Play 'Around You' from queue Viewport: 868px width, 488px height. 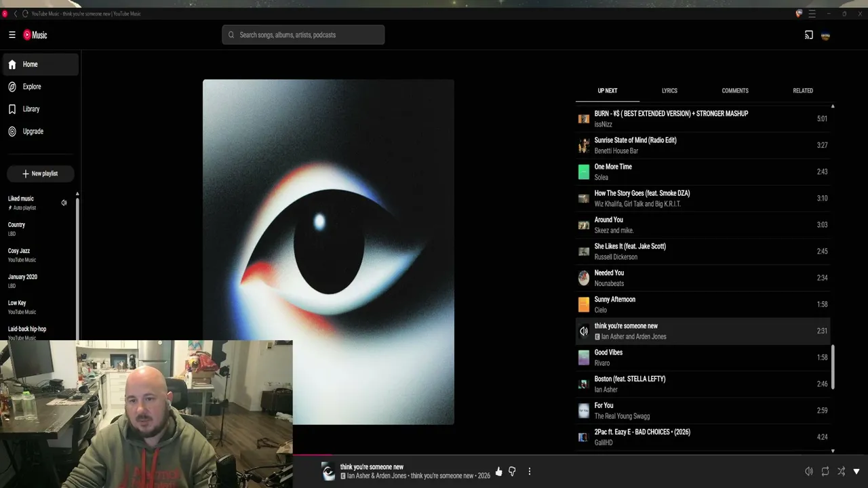point(703,224)
